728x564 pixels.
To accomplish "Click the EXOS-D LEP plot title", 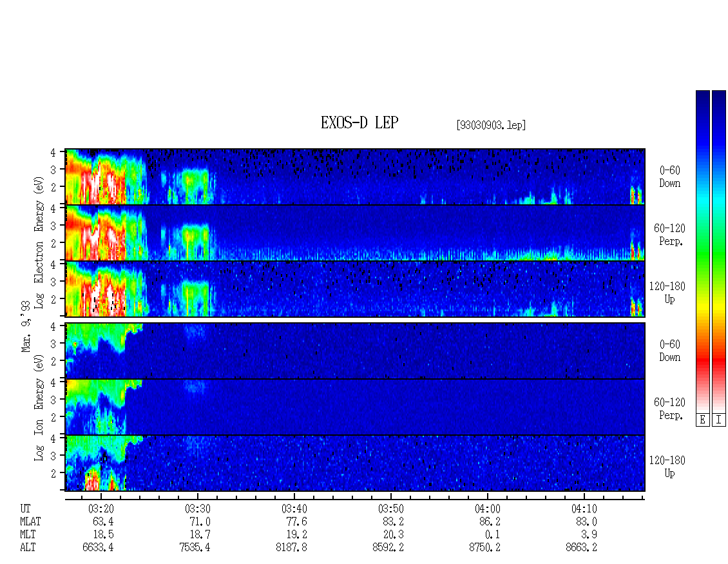I will pyautogui.click(x=359, y=122).
